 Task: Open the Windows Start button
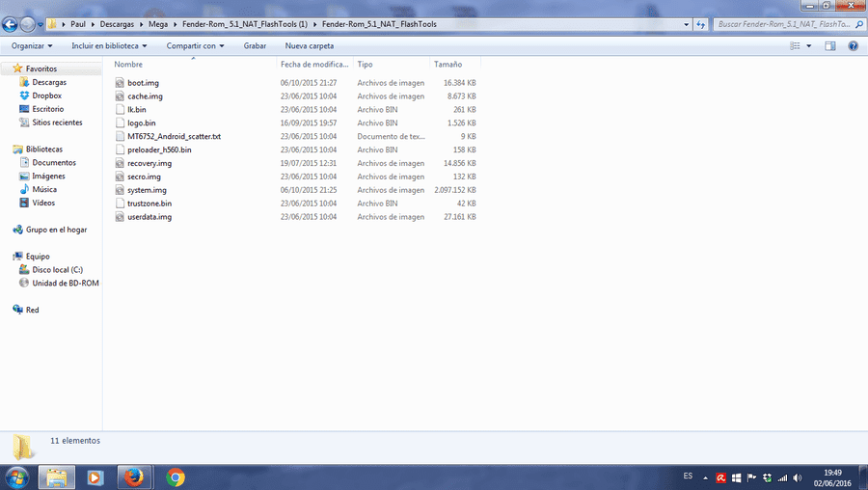click(x=16, y=477)
